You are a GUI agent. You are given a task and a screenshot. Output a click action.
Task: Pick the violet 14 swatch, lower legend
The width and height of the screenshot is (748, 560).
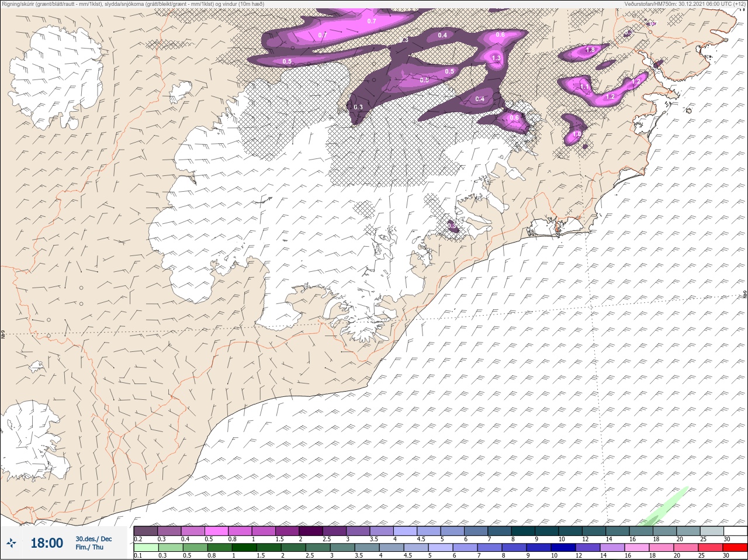click(612, 548)
